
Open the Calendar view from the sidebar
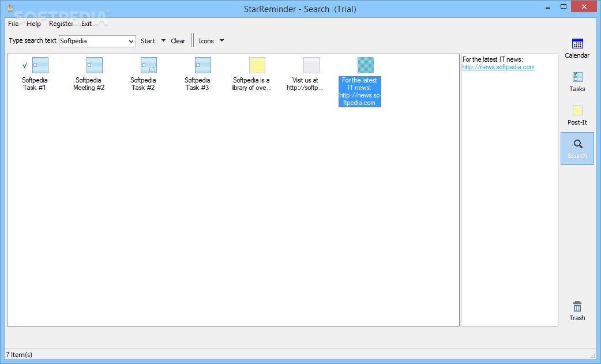pos(577,48)
